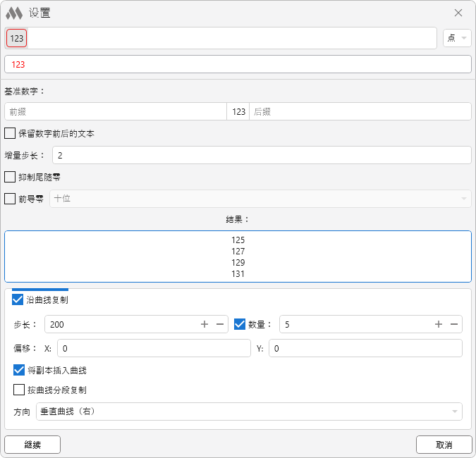This screenshot has width=476, height=458.
Task: Enable 保留数字前后的文本 checkbox
Action: pos(10,133)
